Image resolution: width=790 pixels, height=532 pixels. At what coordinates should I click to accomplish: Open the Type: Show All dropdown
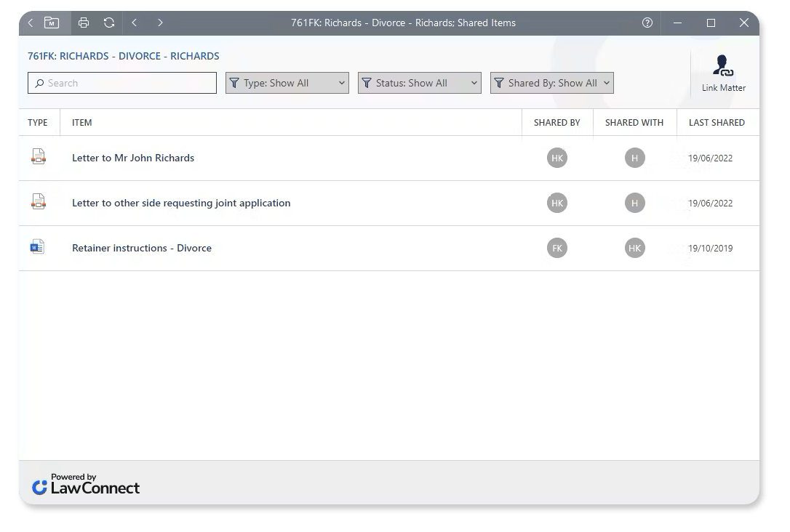coord(287,83)
